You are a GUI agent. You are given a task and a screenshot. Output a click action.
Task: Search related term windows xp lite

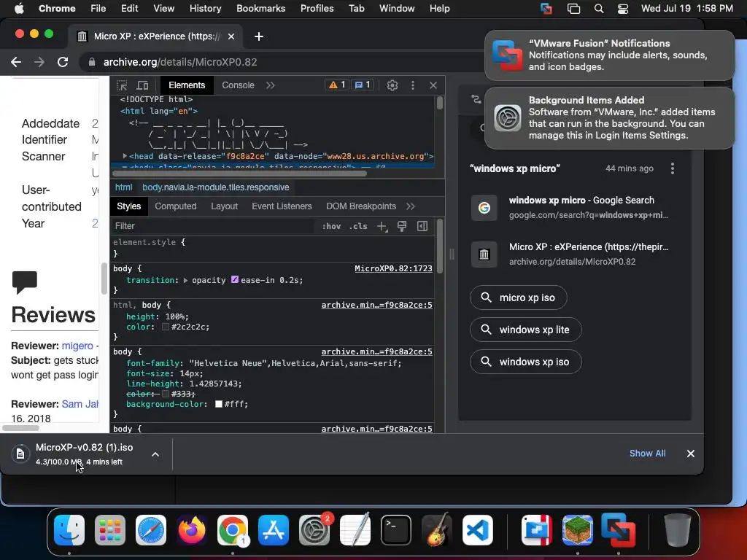coord(525,330)
